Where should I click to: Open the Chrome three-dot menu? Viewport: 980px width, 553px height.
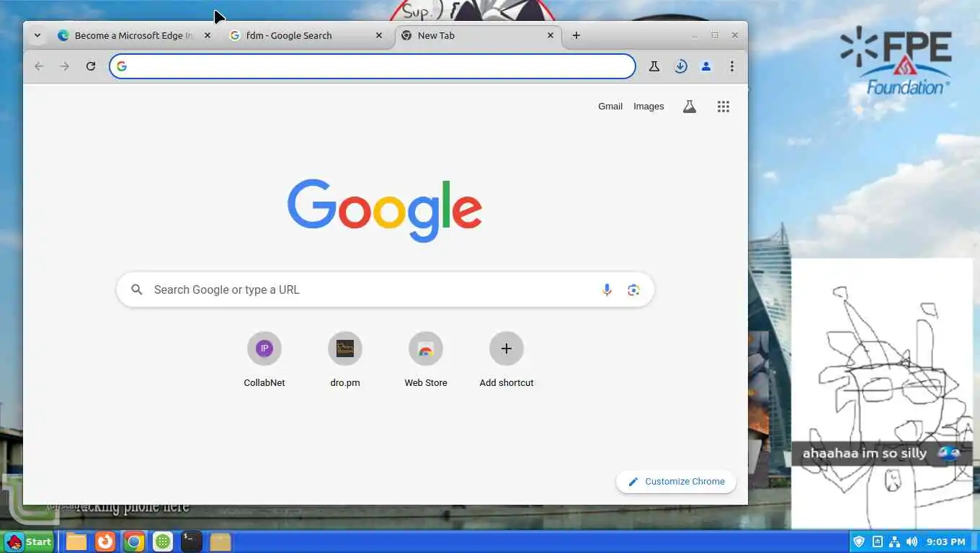coord(732,66)
